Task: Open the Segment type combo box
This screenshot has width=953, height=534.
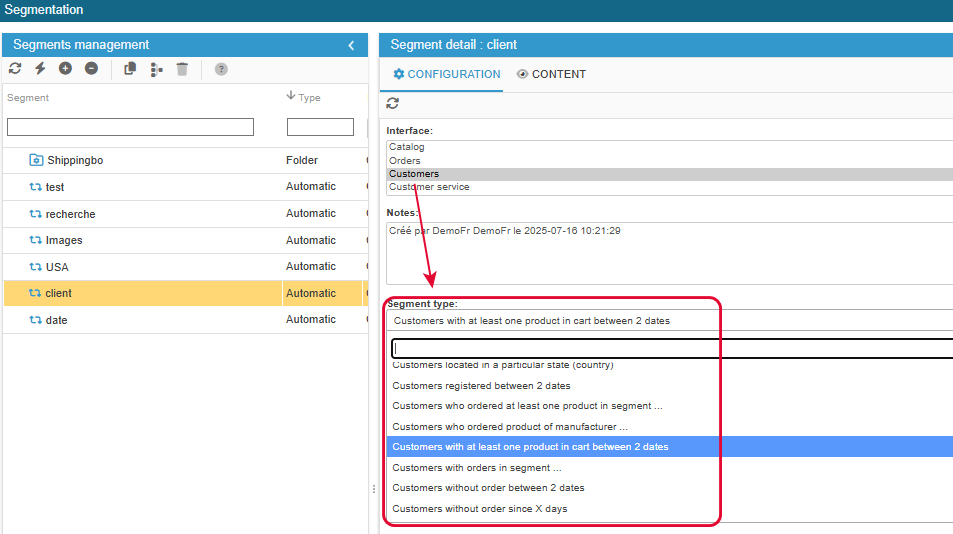Action: coord(670,321)
